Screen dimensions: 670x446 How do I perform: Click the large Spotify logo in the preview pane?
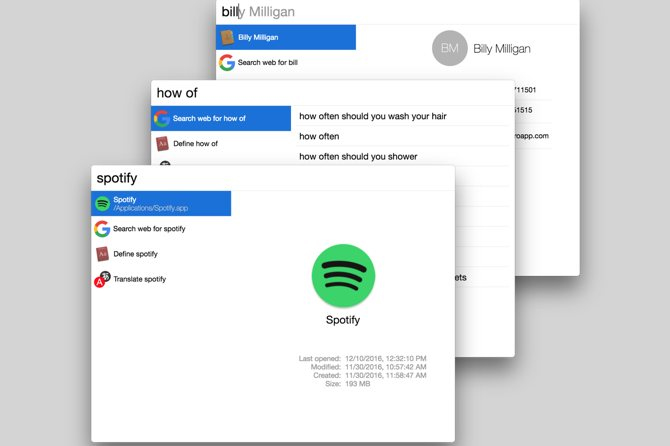[344, 276]
